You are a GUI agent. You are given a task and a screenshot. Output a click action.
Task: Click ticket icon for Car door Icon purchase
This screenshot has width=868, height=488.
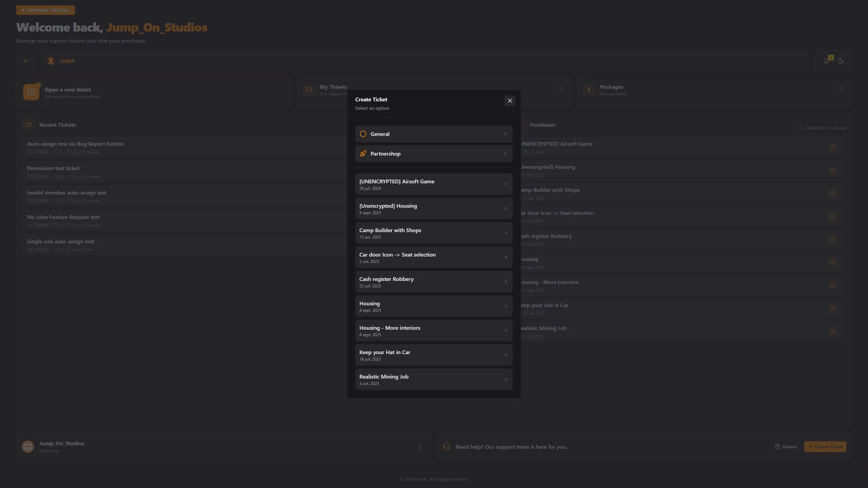pyautogui.click(x=832, y=216)
